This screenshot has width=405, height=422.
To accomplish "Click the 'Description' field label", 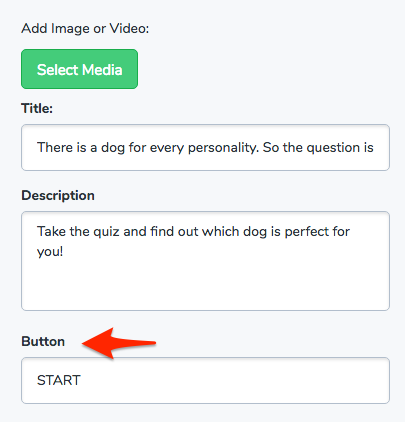I will pos(58,195).
